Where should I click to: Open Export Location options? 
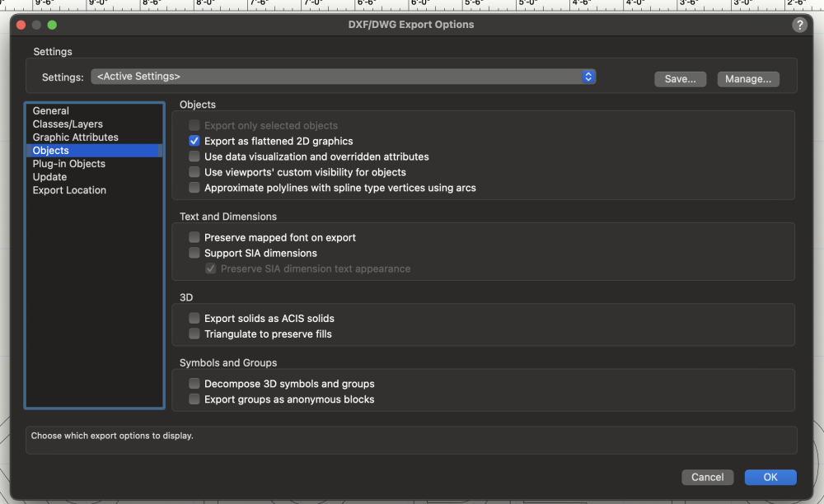(69, 190)
